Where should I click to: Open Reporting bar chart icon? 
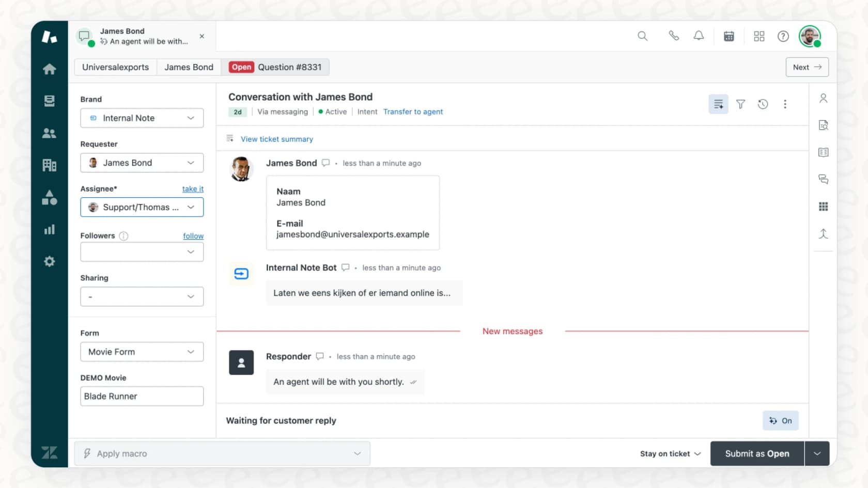[49, 229]
